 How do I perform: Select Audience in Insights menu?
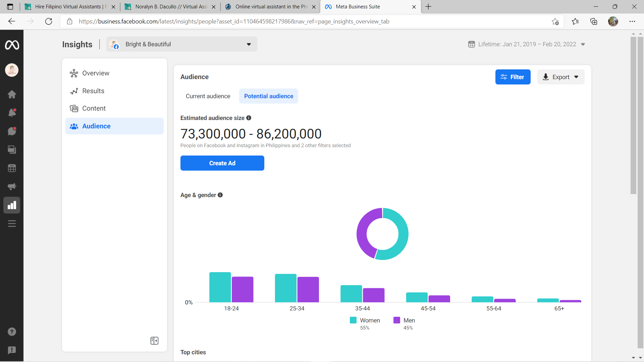114,126
